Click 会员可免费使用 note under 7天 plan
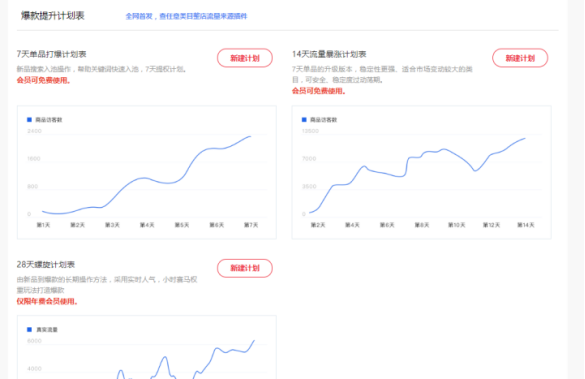585x379 pixels. tap(44, 80)
